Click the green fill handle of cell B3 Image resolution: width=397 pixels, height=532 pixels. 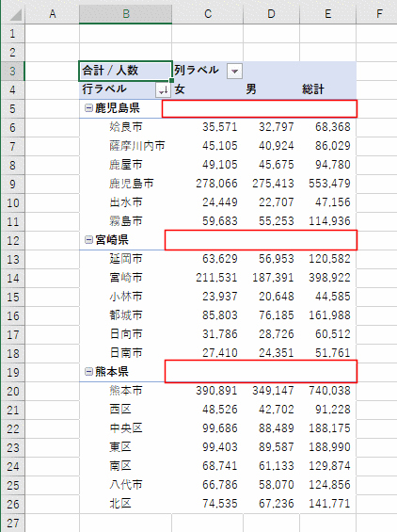(x=171, y=80)
